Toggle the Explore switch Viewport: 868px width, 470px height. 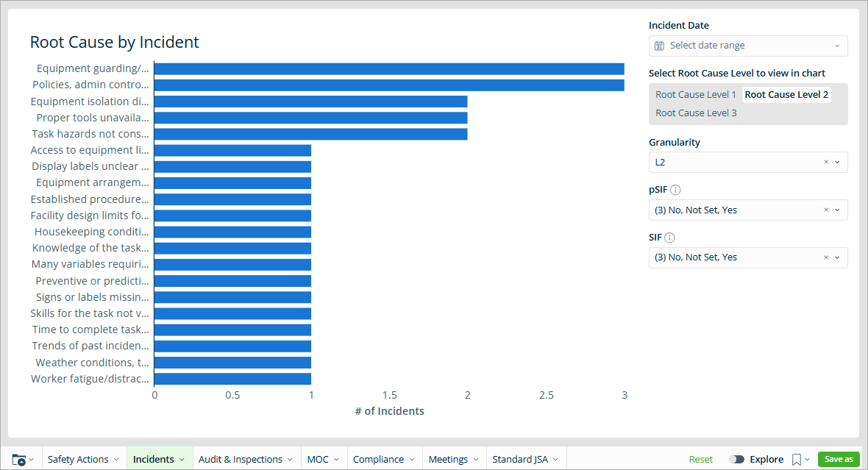pos(736,459)
